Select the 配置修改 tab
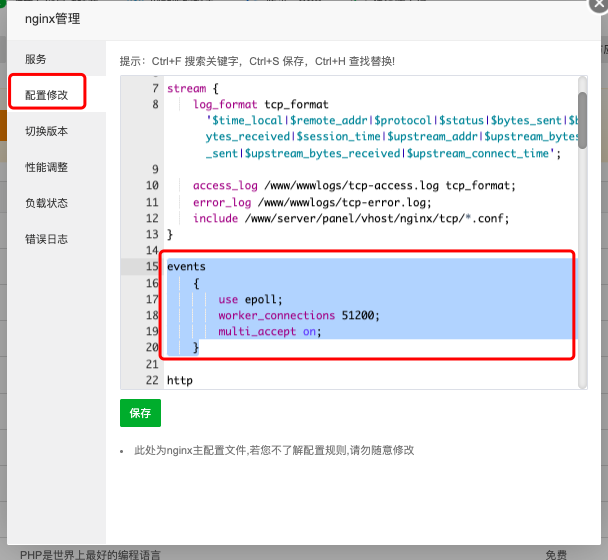Viewport: 608px width, 560px height. (47, 95)
